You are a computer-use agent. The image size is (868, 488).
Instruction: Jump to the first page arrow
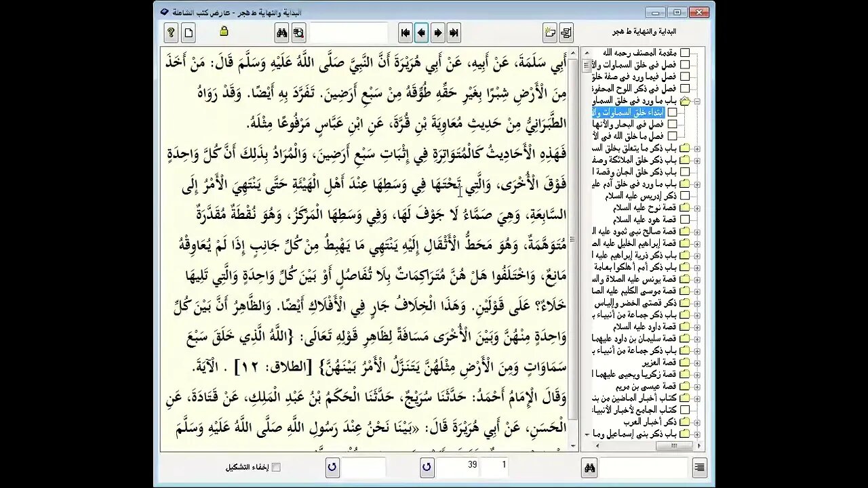tap(406, 33)
